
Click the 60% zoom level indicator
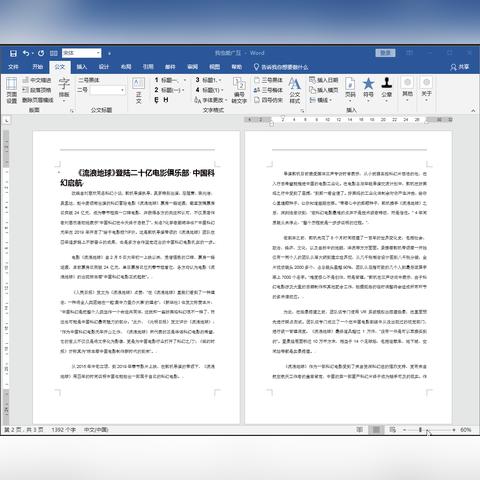point(466,430)
